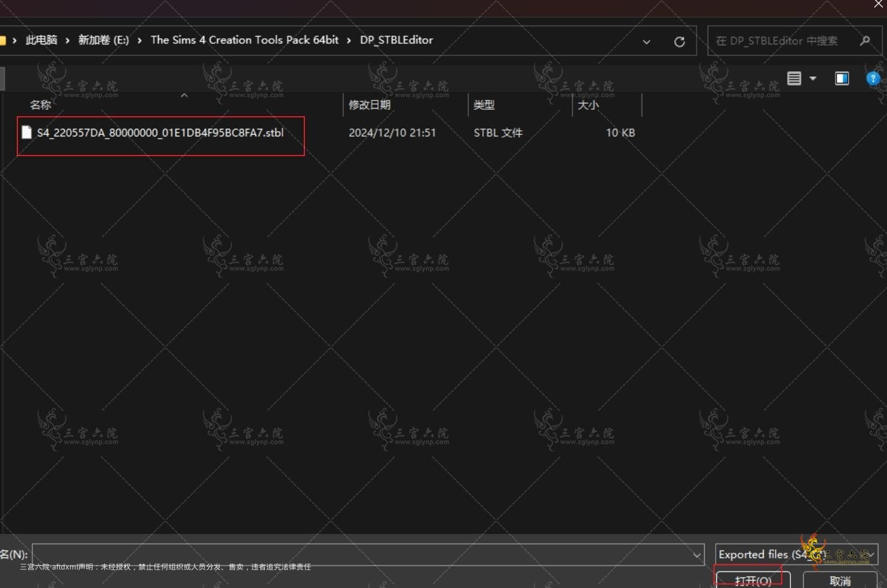Sort by 修改日期 column header
Image resolution: width=887 pixels, height=588 pixels.
click(x=370, y=105)
